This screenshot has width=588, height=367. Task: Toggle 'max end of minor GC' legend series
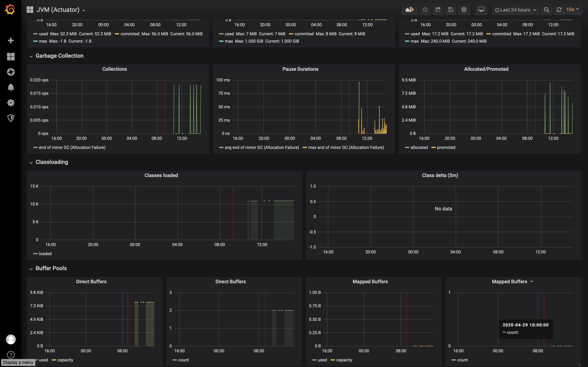(x=346, y=147)
